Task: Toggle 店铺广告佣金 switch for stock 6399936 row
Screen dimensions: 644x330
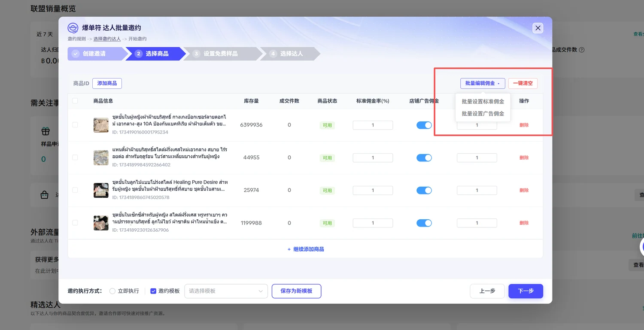Action: [x=424, y=125]
